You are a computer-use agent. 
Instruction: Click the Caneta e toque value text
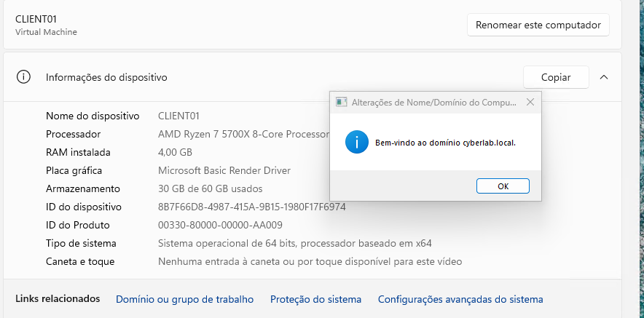pyautogui.click(x=310, y=261)
